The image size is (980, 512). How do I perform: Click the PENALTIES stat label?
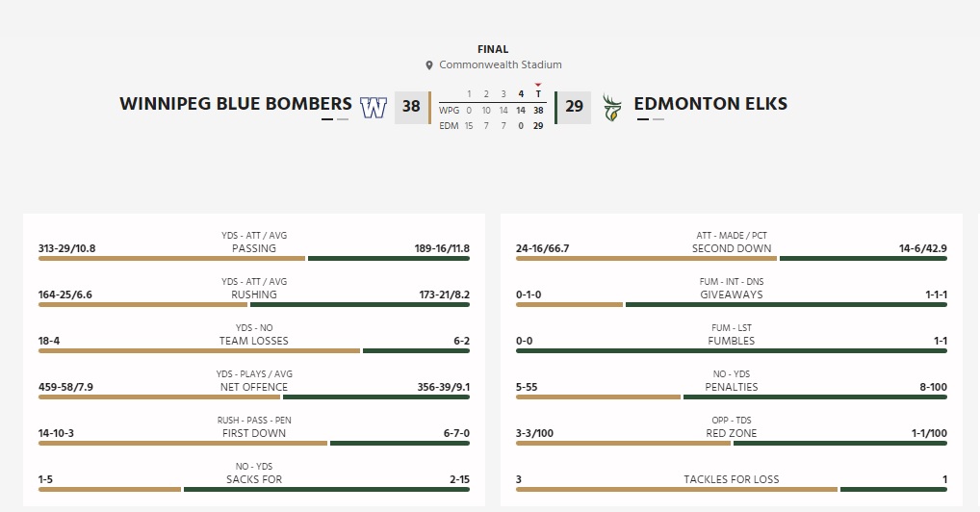732,387
